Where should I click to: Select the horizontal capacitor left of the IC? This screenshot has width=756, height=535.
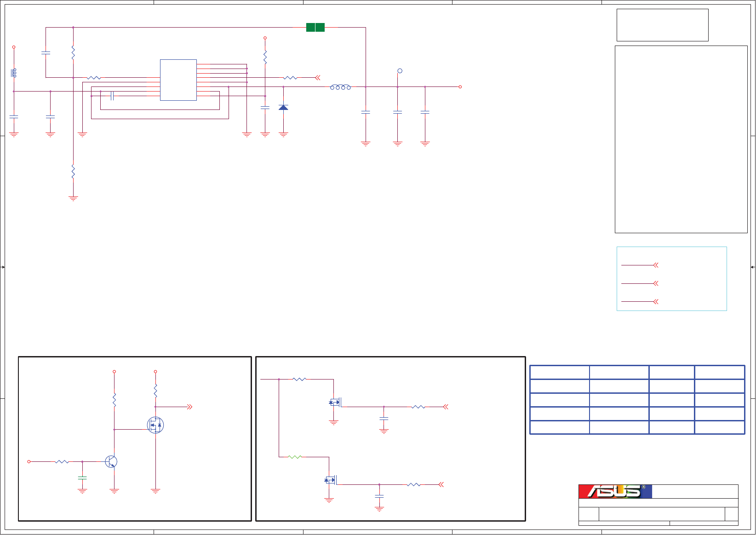pos(112,96)
